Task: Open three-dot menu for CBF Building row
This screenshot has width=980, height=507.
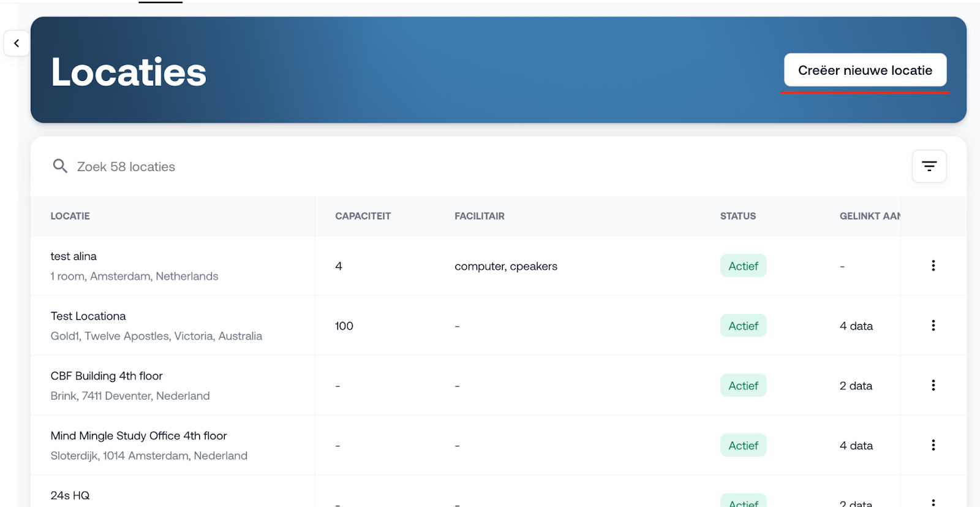Action: tap(933, 385)
